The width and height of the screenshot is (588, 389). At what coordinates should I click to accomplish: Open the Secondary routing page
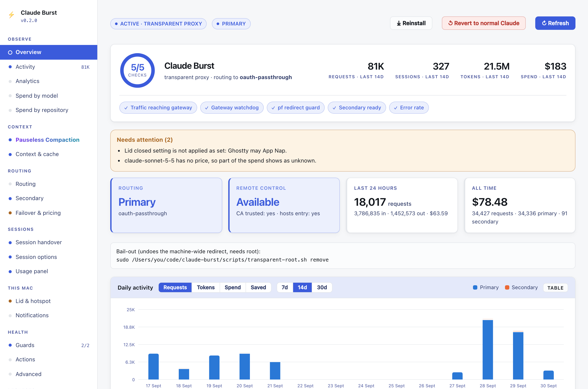tap(49, 198)
